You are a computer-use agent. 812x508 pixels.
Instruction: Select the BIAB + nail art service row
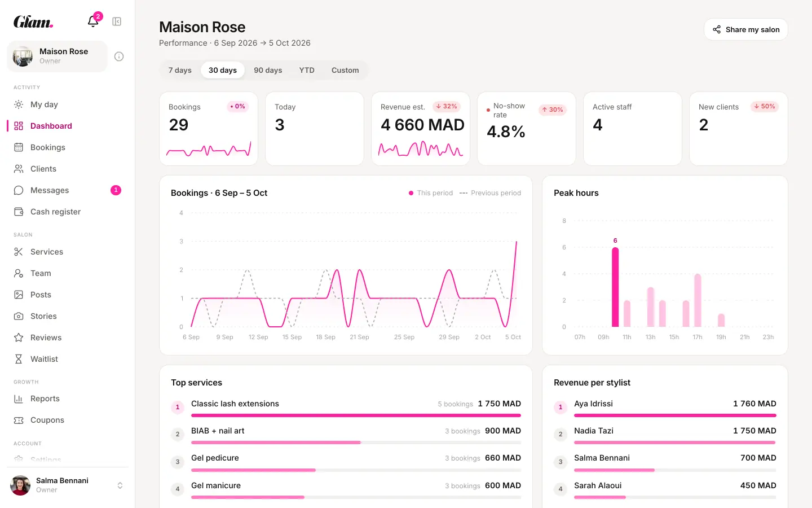pos(346,434)
